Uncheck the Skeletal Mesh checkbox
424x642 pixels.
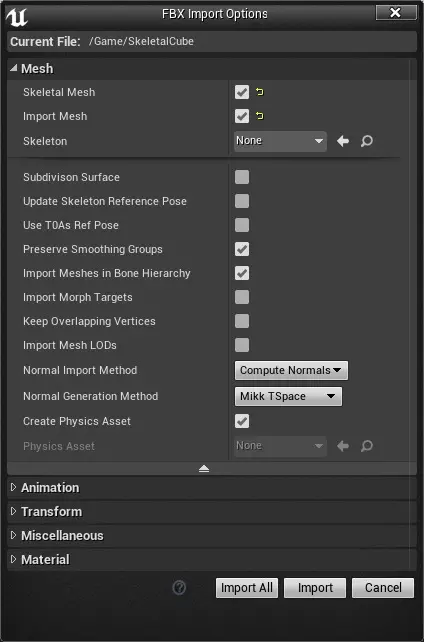242,92
